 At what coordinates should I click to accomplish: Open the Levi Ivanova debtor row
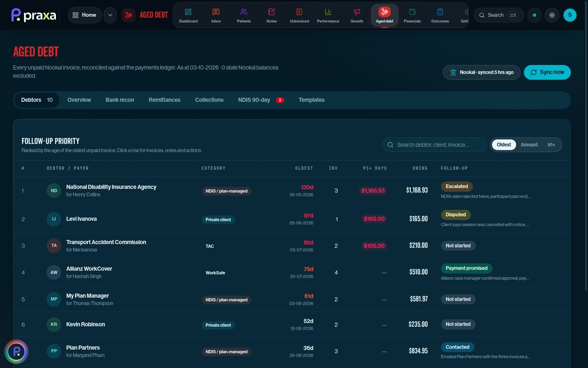(292, 219)
